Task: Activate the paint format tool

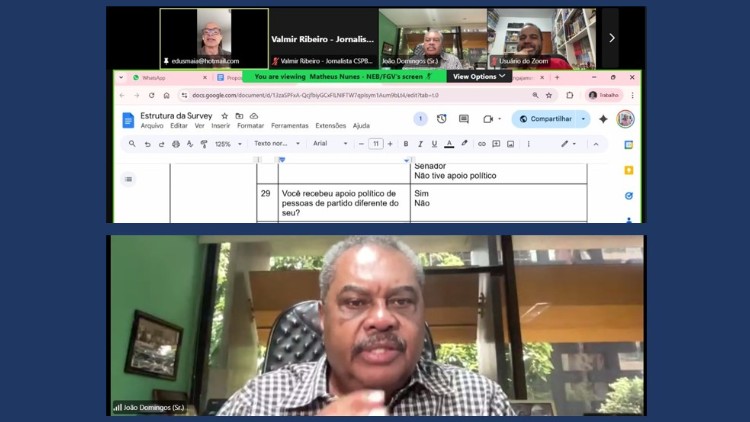Action: pyautogui.click(x=204, y=144)
